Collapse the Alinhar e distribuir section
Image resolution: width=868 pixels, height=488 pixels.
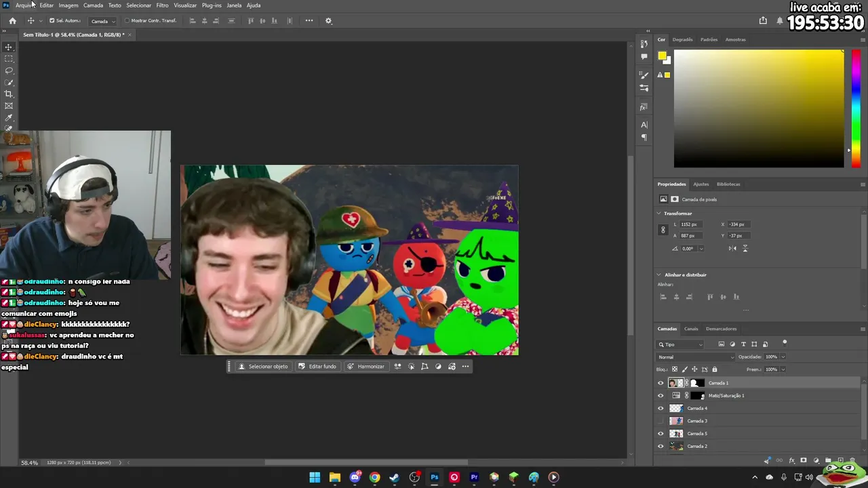click(659, 274)
